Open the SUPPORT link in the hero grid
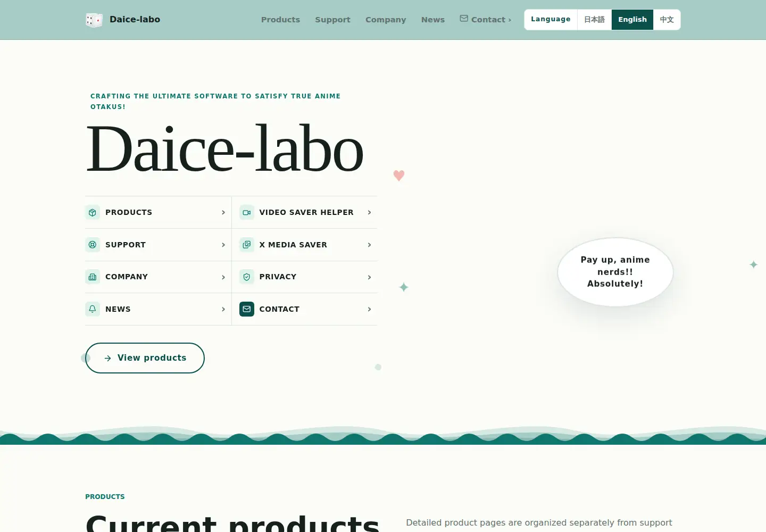 click(158, 245)
